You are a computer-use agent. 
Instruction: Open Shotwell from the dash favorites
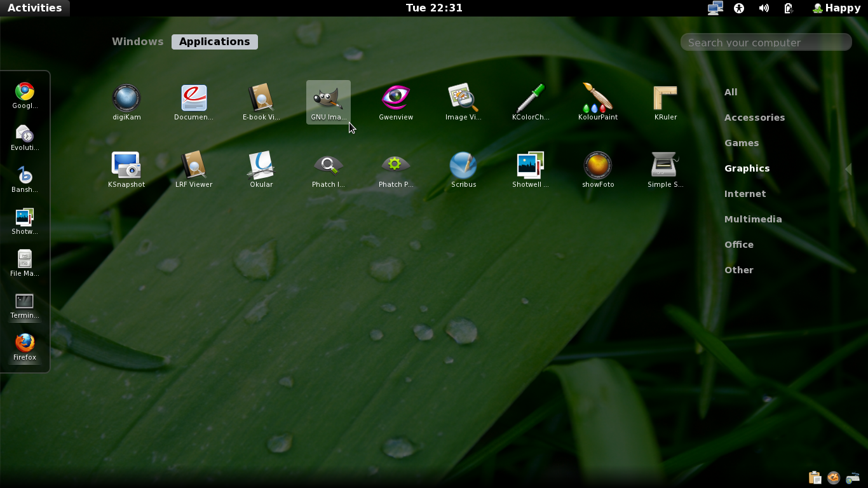coord(25,221)
